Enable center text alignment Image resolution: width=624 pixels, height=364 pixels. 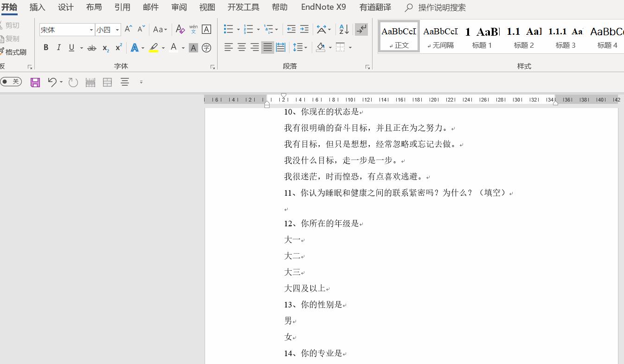(241, 47)
